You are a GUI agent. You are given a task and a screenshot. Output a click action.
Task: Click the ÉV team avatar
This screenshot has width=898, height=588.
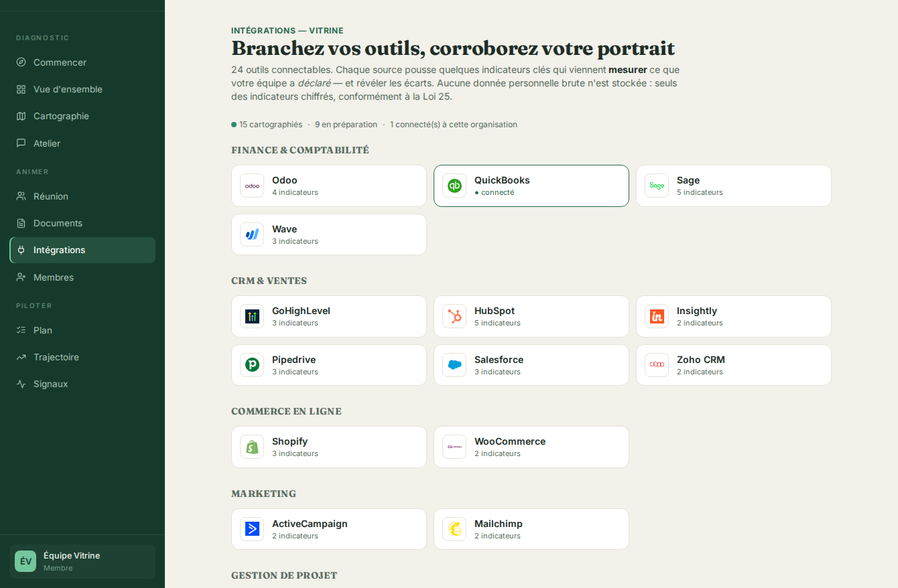25,561
